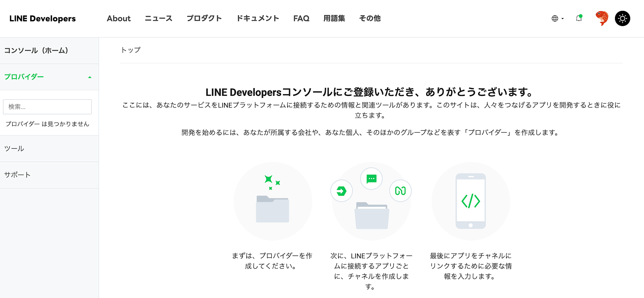
Task: Click the トップ breadcrumb
Action: (130, 50)
